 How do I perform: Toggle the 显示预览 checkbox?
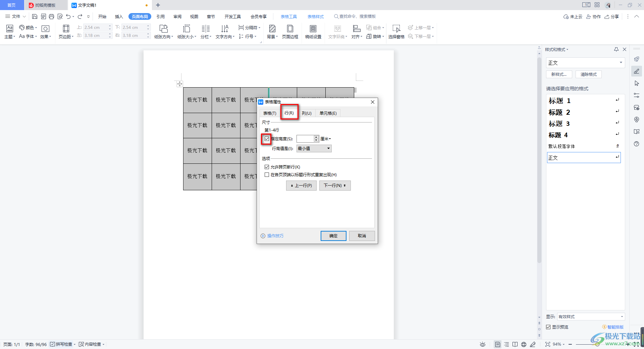(548, 327)
